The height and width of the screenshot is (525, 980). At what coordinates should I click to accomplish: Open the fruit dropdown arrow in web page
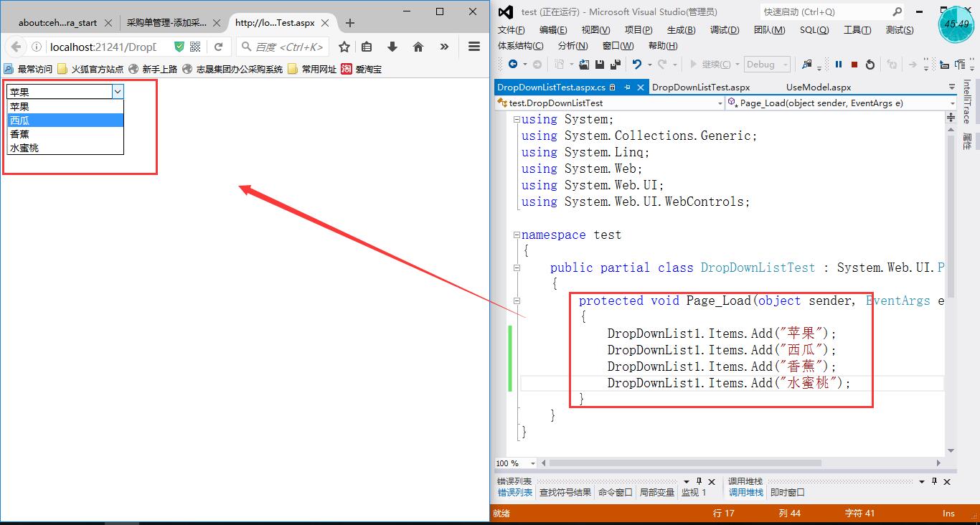coord(118,92)
